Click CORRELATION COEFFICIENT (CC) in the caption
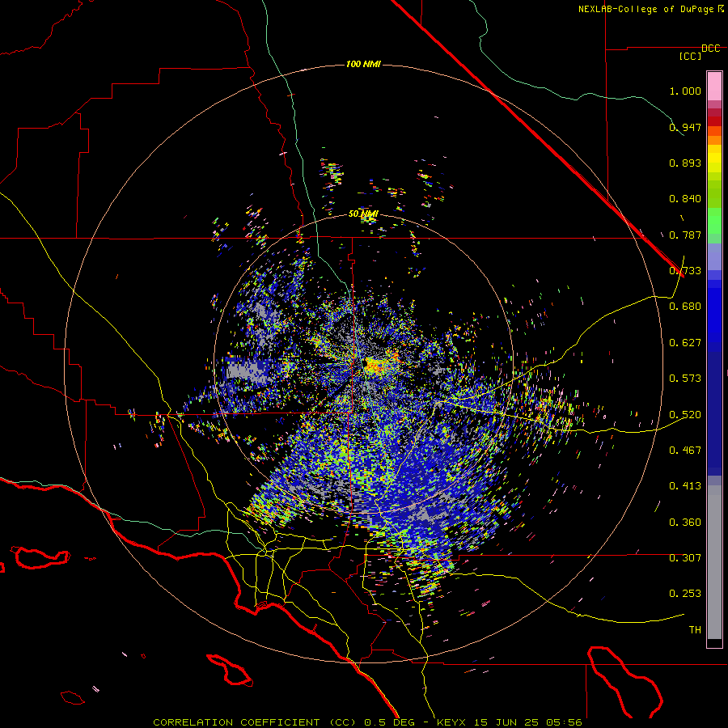The width and height of the screenshot is (728, 728). click(x=254, y=722)
